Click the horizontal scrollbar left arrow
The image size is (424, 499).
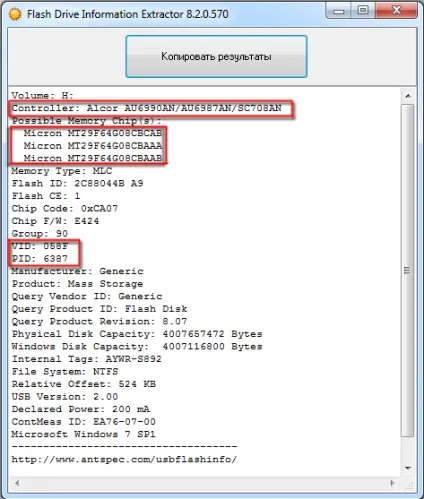point(17,483)
